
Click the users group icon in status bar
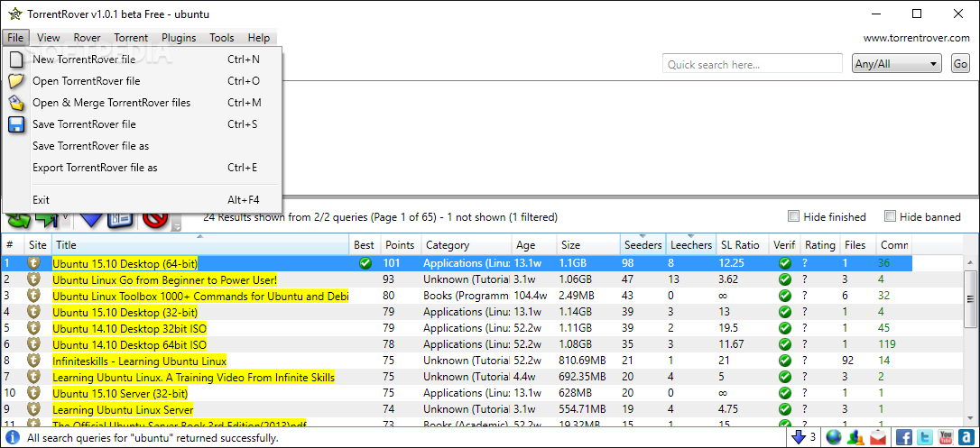coord(856,437)
